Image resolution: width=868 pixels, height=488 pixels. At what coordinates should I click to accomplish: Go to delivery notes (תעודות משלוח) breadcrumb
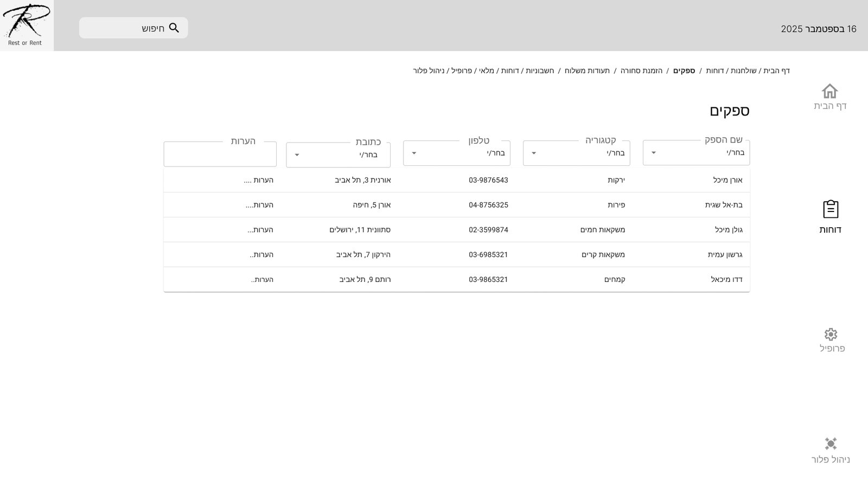point(587,70)
